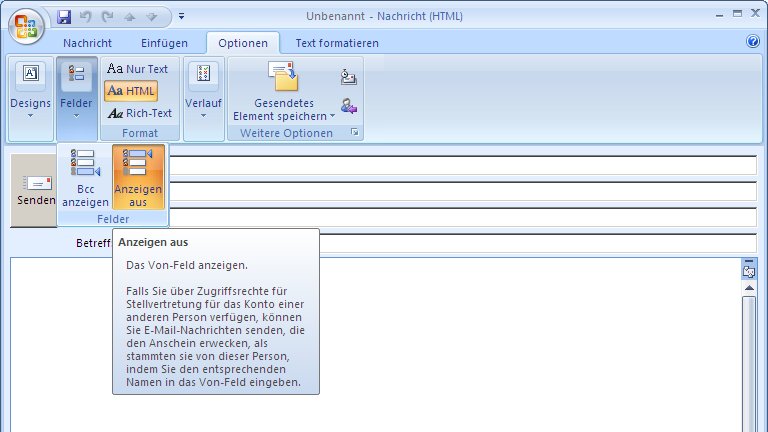768x432 pixels.
Task: Expand Gesendetes Element speichern dropdown arrow
Action: tap(333, 116)
